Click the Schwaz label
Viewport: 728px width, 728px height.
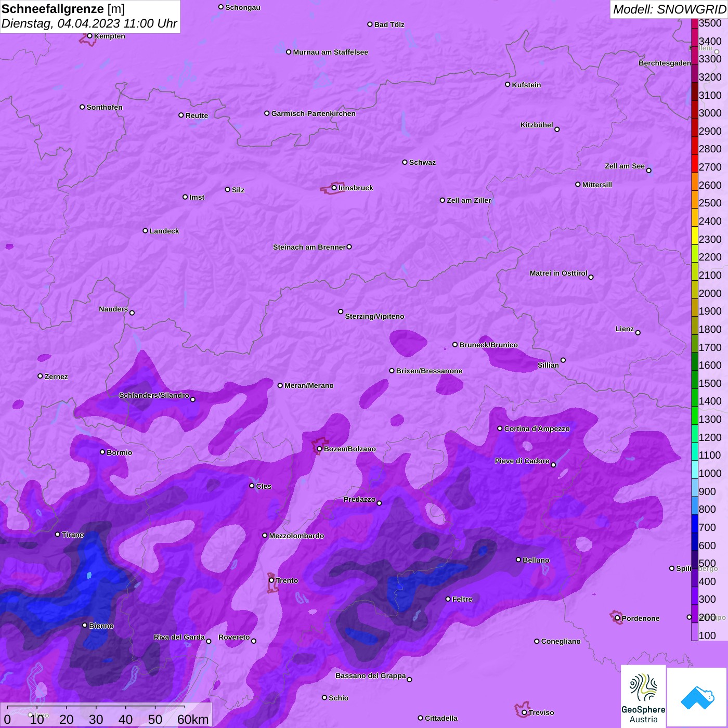pos(422,162)
